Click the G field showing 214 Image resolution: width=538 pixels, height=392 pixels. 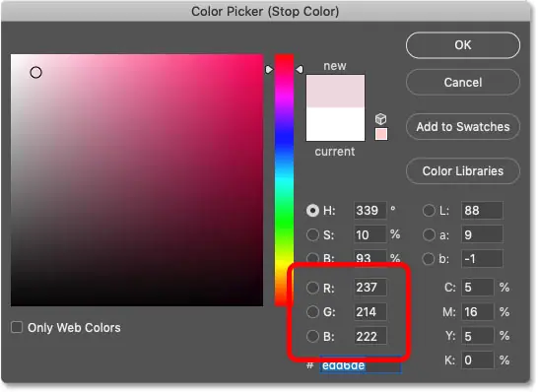370,312
